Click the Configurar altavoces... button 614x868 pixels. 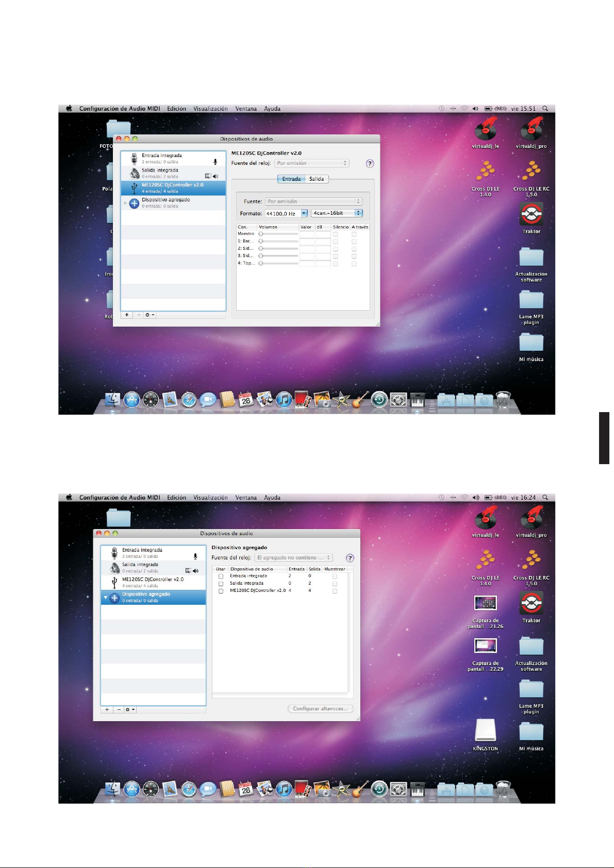[320, 709]
